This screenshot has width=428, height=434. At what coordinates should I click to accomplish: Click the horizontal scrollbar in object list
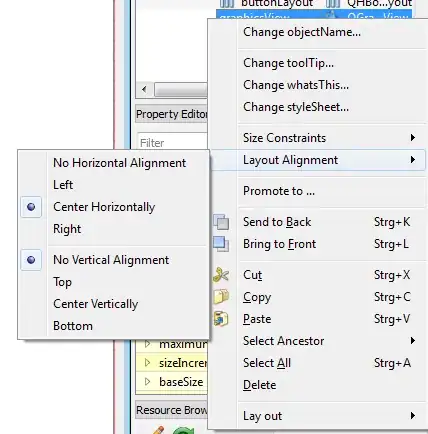point(181,89)
